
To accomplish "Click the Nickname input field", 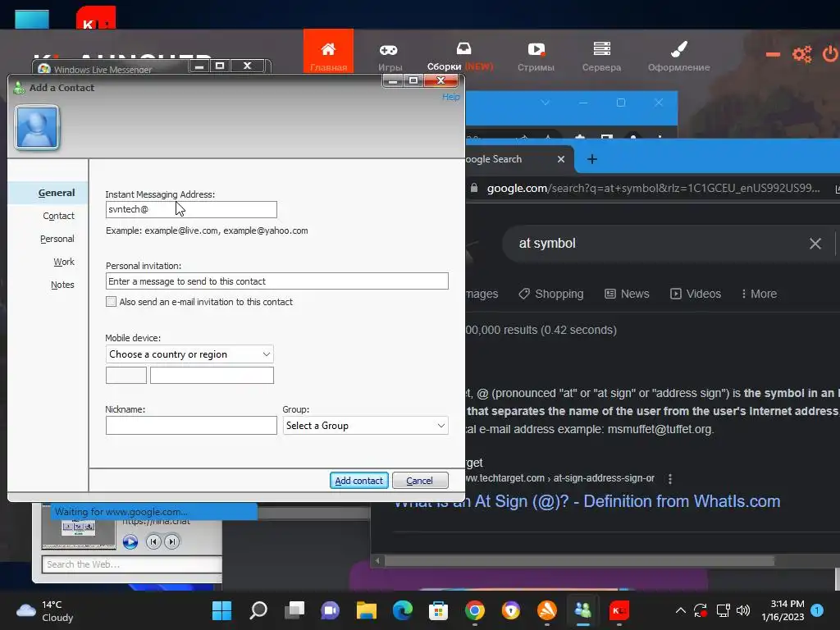I will (191, 426).
